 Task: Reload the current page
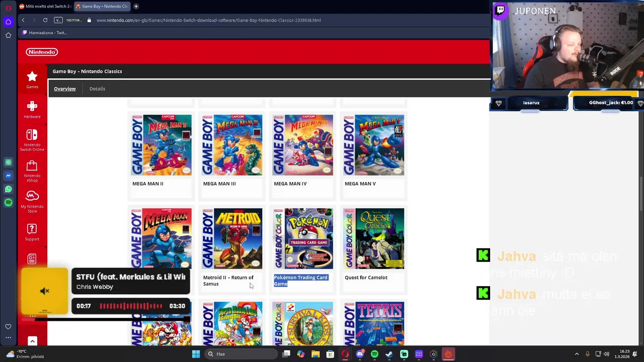pyautogui.click(x=45, y=20)
